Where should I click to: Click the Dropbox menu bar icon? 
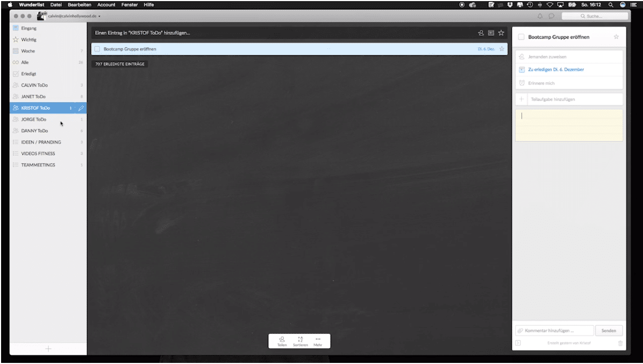tap(510, 4)
